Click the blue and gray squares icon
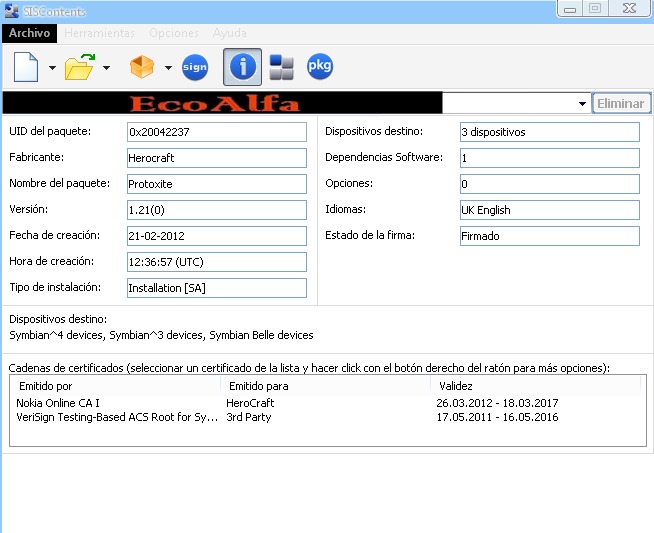Screen dimensions: 654x533 coord(282,67)
